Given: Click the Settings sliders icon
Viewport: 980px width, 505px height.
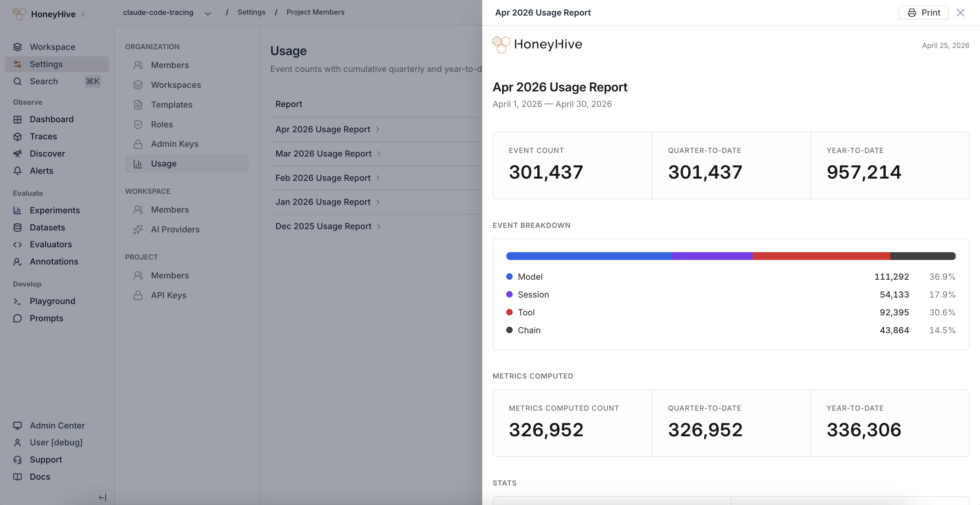Looking at the screenshot, I should [x=17, y=64].
